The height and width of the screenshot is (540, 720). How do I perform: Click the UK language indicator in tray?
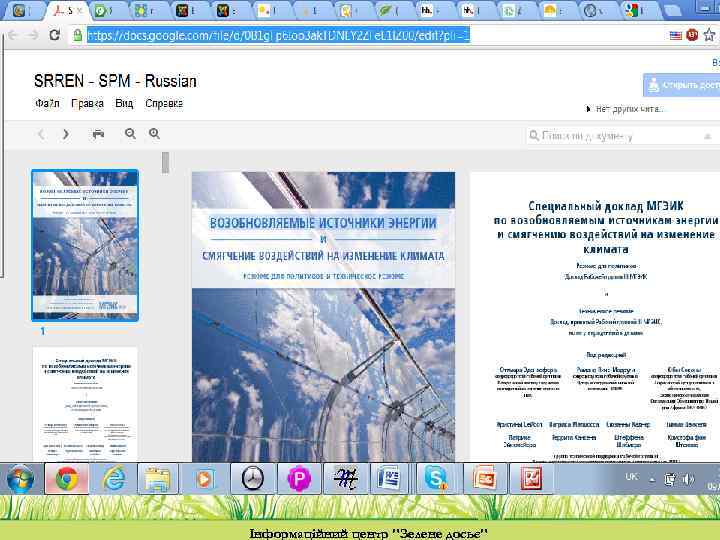tap(631, 477)
